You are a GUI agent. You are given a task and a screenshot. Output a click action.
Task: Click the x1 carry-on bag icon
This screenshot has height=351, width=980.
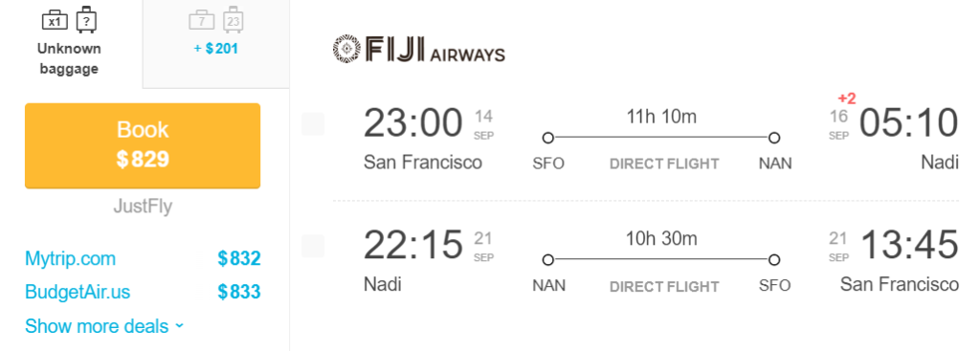55,20
